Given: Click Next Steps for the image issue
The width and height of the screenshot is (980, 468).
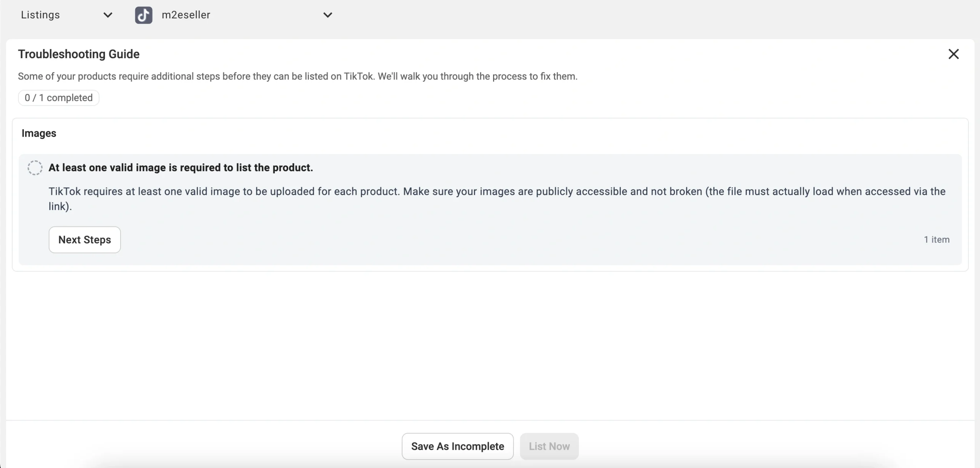Looking at the screenshot, I should click(x=85, y=240).
